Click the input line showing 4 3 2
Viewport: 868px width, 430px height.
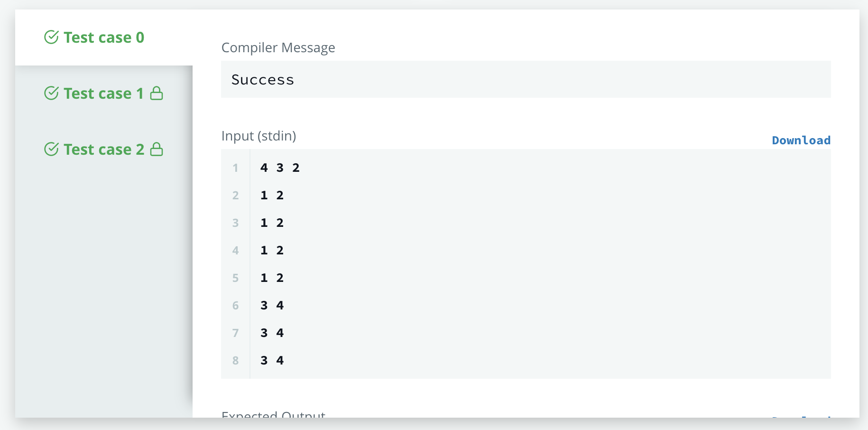[x=280, y=168]
